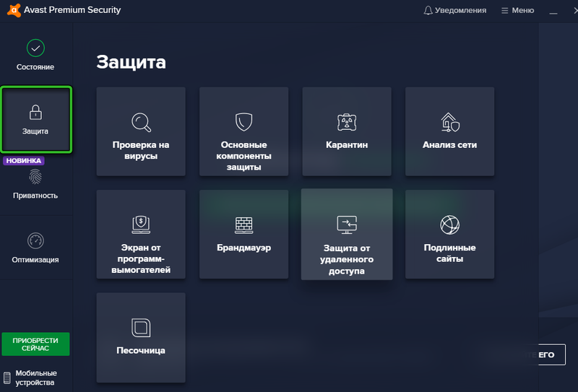Open the Меню hamburger menu

point(517,10)
